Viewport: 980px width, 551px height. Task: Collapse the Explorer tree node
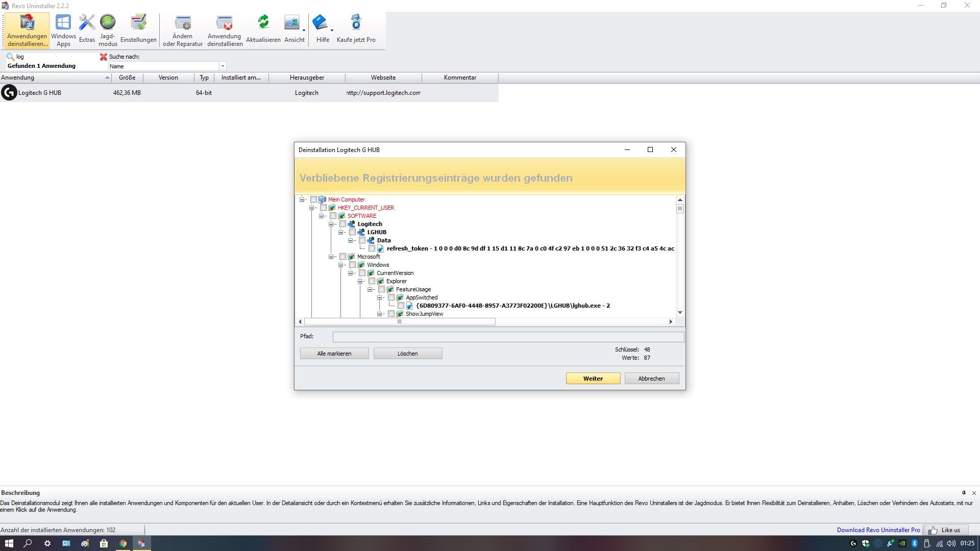[360, 281]
